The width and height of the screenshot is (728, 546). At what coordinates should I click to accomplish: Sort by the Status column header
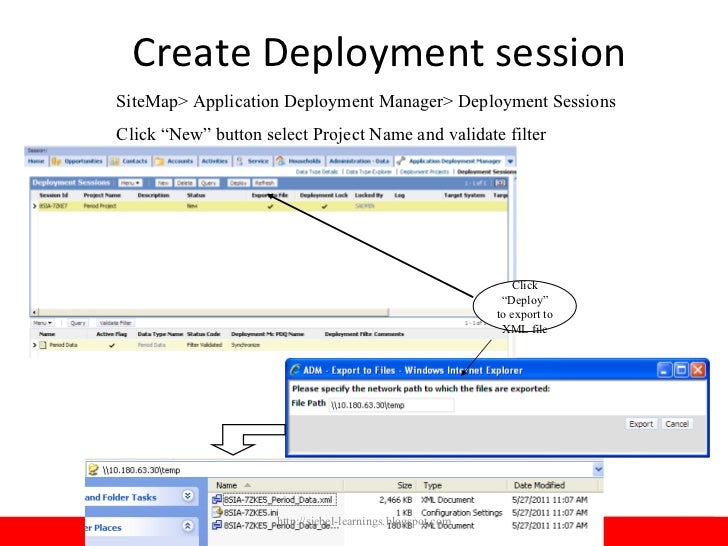point(196,195)
